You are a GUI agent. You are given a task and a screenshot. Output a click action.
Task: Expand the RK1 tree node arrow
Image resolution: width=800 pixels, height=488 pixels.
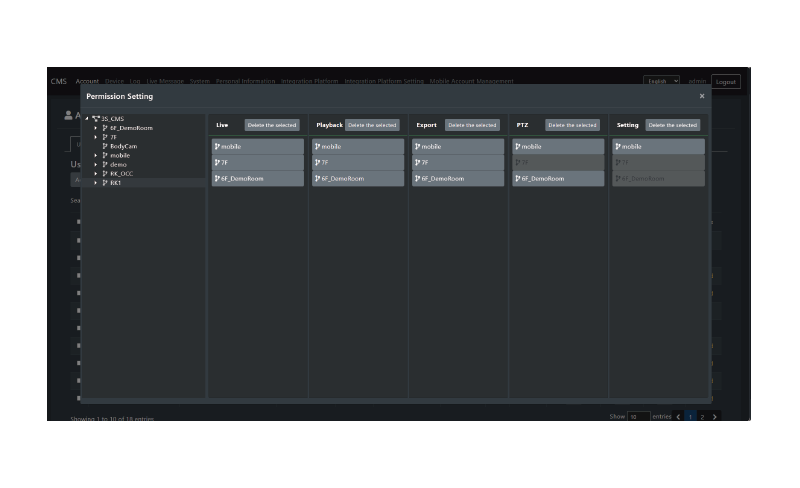click(x=96, y=183)
